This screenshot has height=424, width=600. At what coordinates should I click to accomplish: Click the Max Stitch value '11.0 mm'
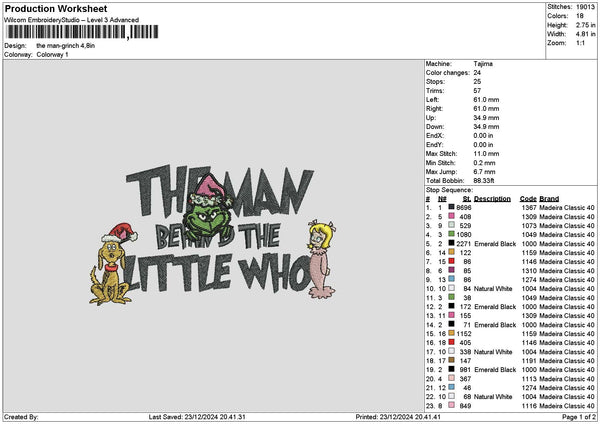[x=486, y=153]
